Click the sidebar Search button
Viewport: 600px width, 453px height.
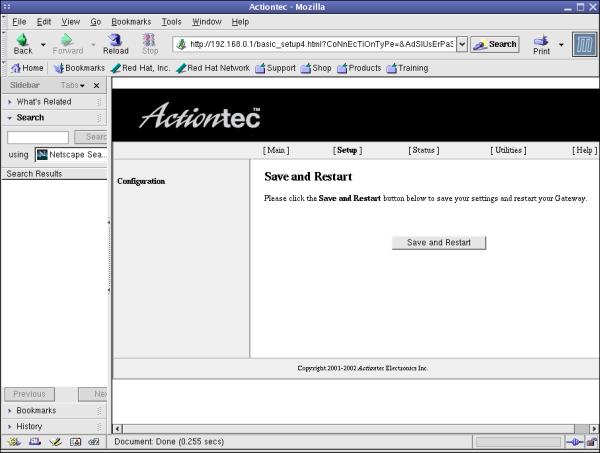(91, 137)
